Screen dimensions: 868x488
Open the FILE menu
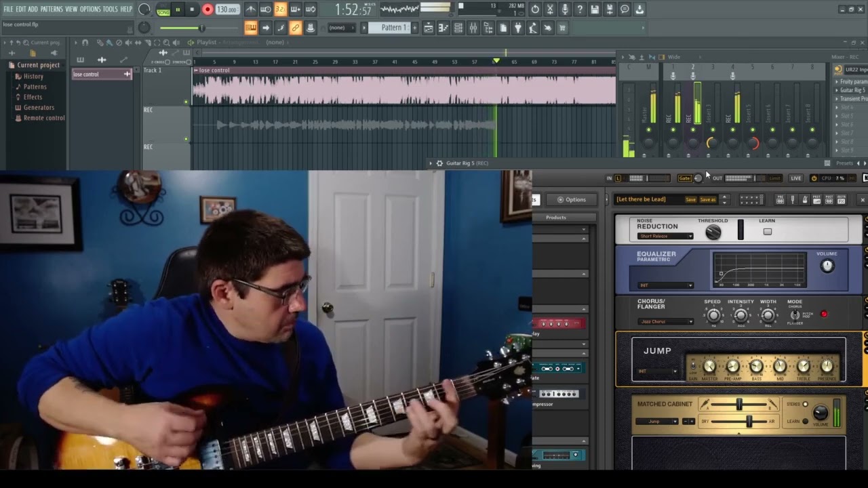(x=8, y=9)
